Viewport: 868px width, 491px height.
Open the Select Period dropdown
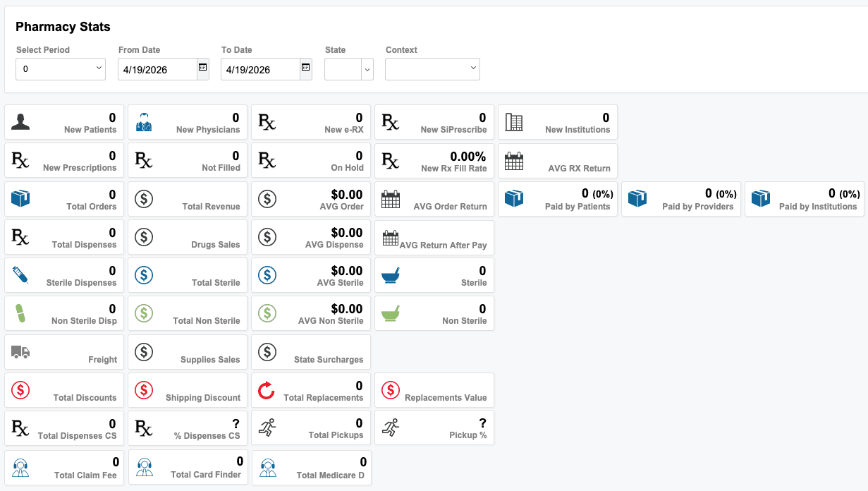pyautogui.click(x=61, y=69)
